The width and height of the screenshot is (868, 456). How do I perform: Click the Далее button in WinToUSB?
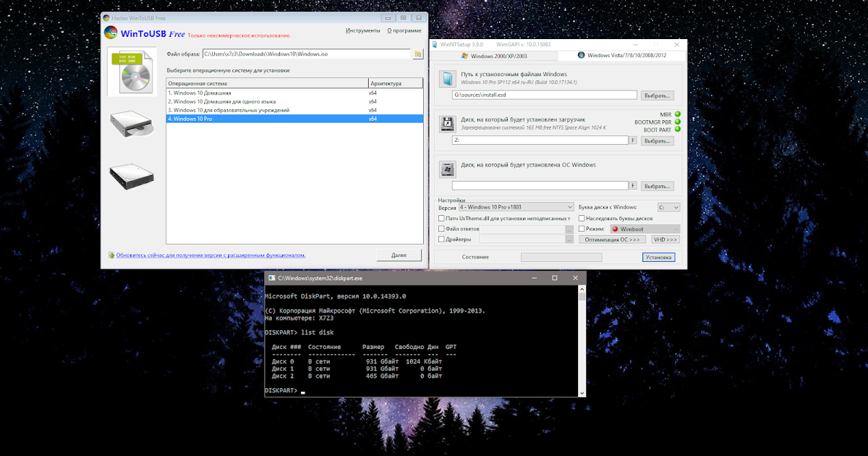(x=399, y=255)
